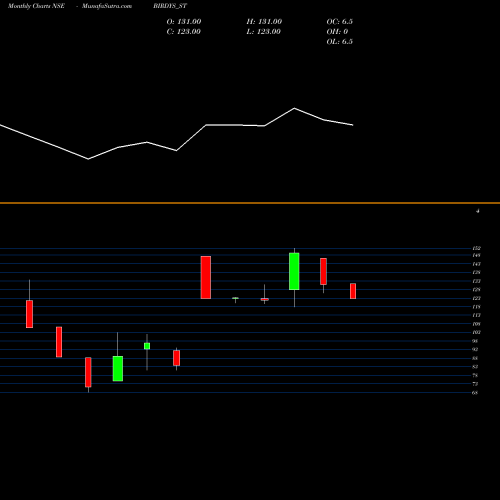Viewport: 500px width, 500px height.
Task: Select the 'O: 131.00' open value
Action: pyautogui.click(x=184, y=22)
